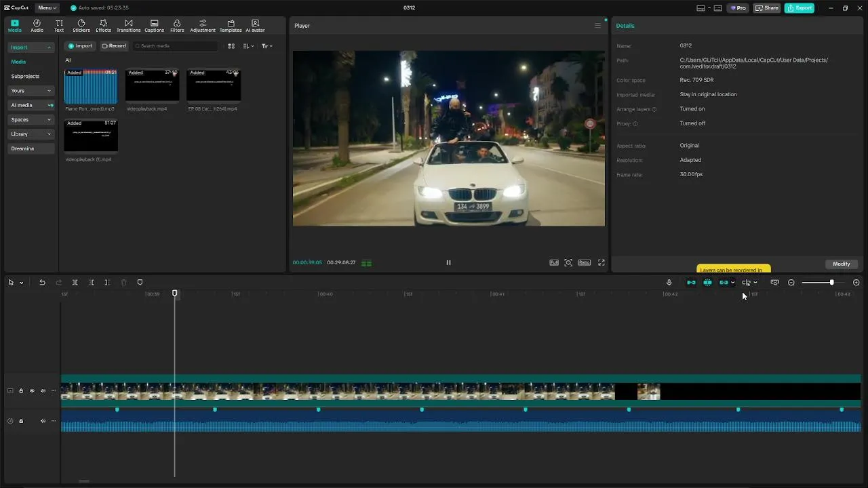Select Subprojects in the sidebar
The width and height of the screenshot is (868, 488).
[25, 77]
